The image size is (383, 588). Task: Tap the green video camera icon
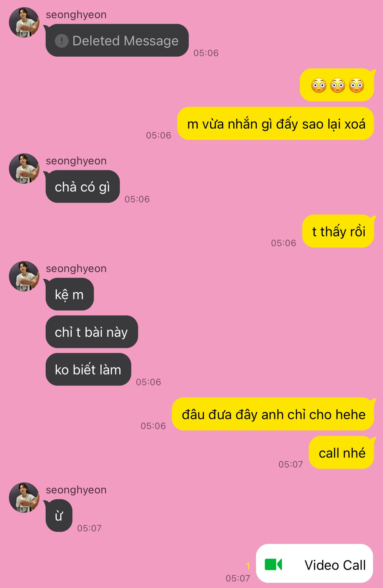(x=273, y=565)
